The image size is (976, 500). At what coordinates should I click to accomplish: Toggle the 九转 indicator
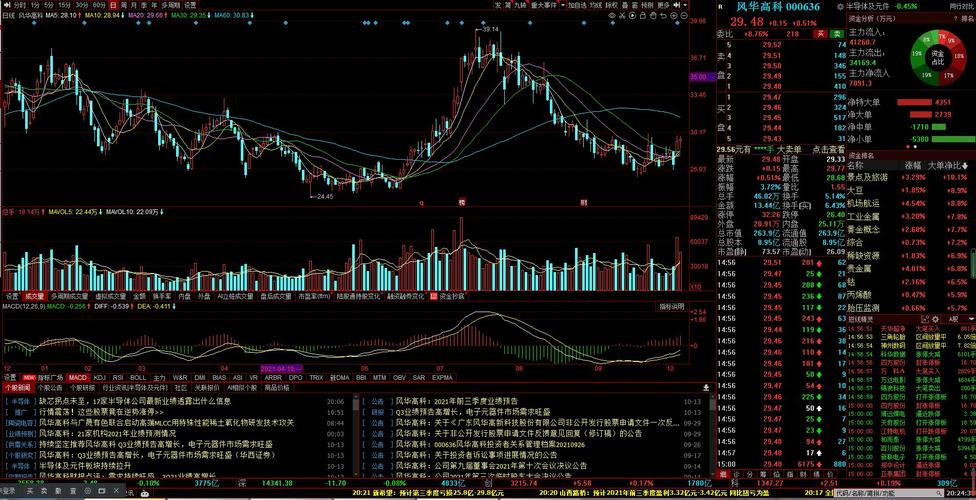520,5
